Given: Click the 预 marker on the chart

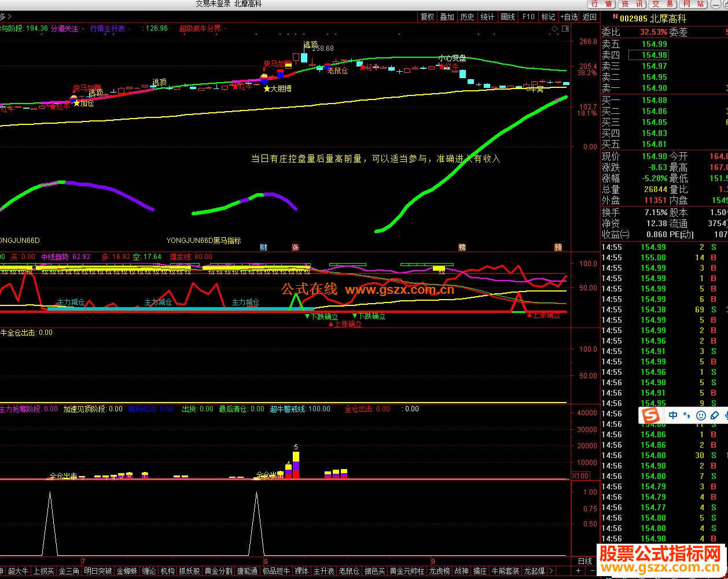Looking at the screenshot, I should 558,247.
